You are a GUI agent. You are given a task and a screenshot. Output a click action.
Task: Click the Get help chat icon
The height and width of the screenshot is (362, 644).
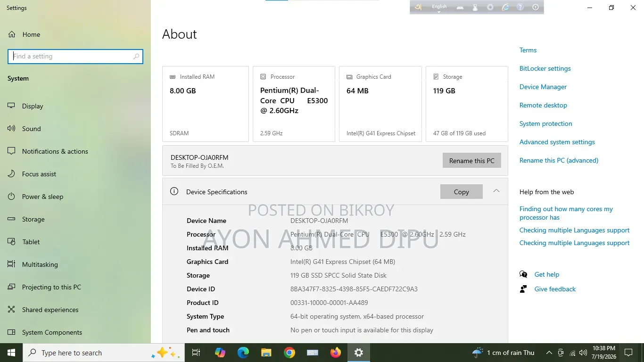tap(523, 274)
